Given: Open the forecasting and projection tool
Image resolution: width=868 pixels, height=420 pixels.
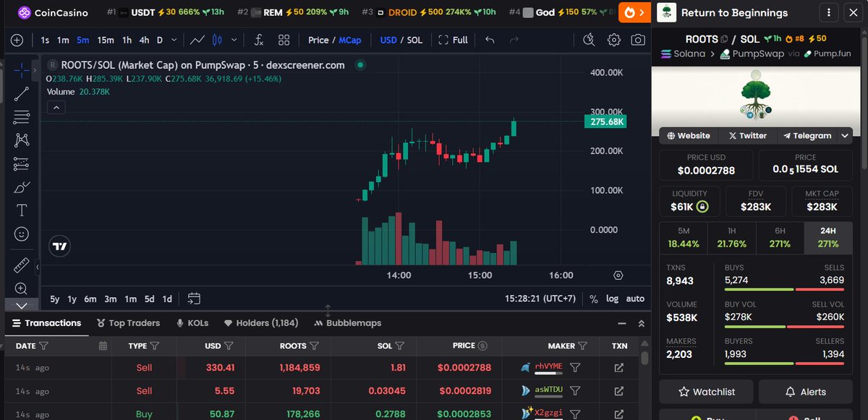Looking at the screenshot, I should 21,164.
